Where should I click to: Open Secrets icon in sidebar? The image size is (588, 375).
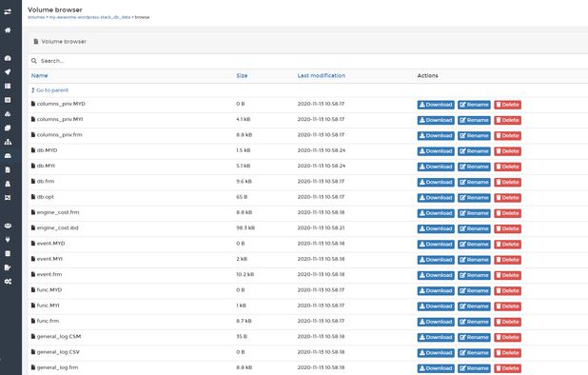[8, 184]
